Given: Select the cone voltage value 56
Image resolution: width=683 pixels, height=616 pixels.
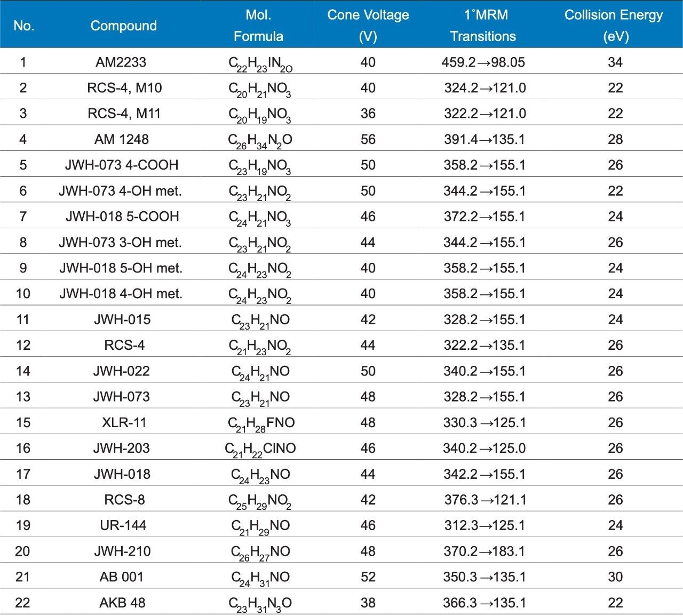Looking at the screenshot, I should pos(368,140).
